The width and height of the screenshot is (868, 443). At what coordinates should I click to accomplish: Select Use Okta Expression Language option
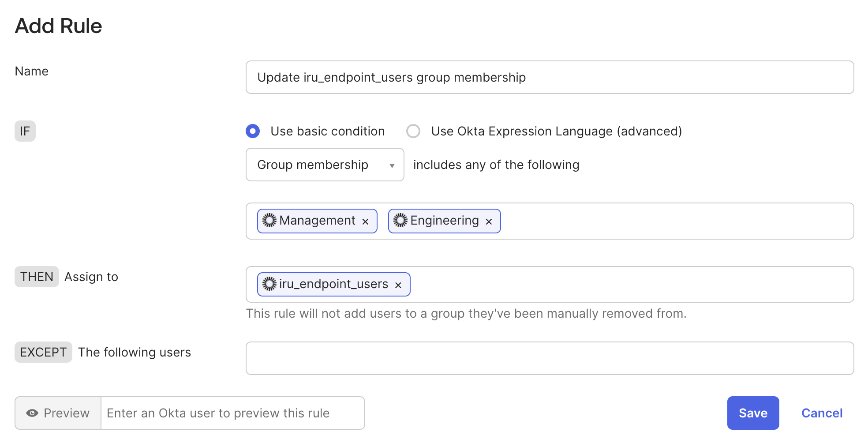point(413,131)
